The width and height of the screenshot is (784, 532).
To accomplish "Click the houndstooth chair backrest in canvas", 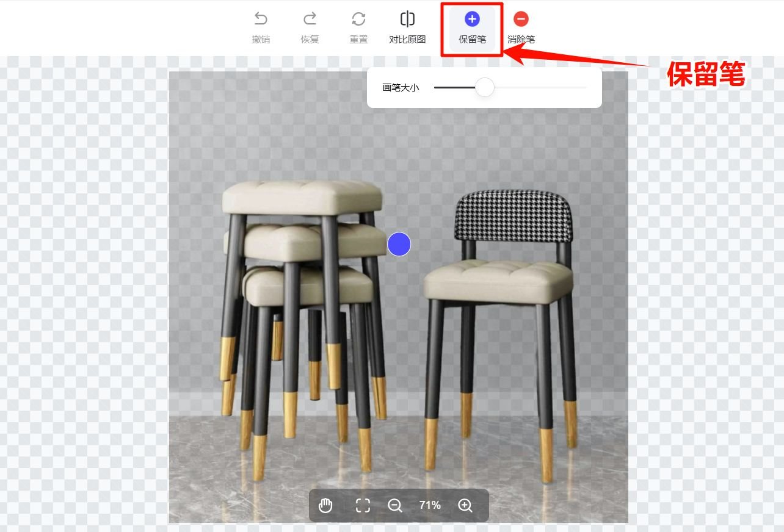I will pyautogui.click(x=514, y=215).
